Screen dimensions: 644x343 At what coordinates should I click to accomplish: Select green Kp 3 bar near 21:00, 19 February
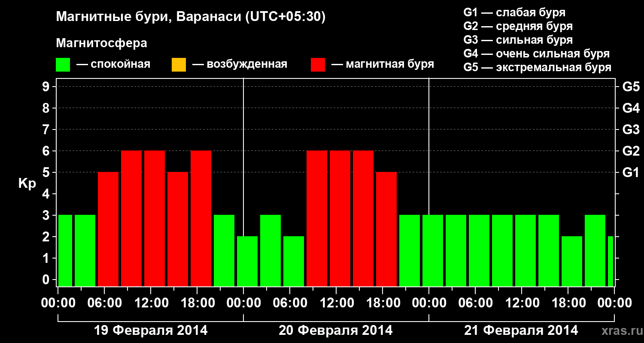[224, 251]
